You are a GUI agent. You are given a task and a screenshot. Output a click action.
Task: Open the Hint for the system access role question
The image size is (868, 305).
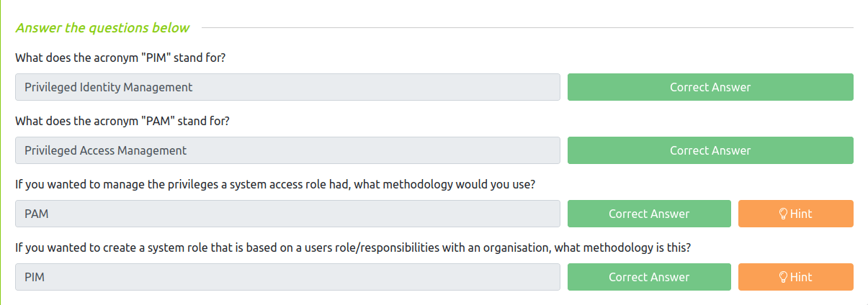795,214
